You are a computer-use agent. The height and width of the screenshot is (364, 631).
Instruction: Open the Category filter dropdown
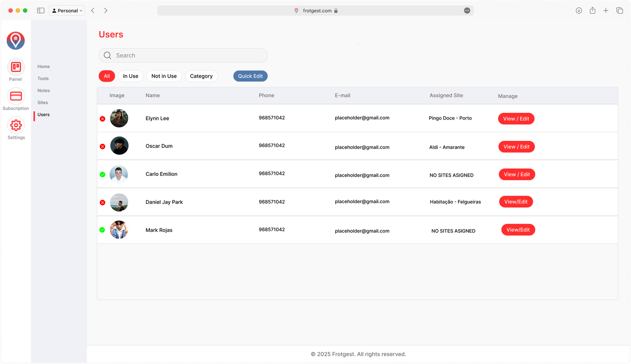pyautogui.click(x=201, y=76)
